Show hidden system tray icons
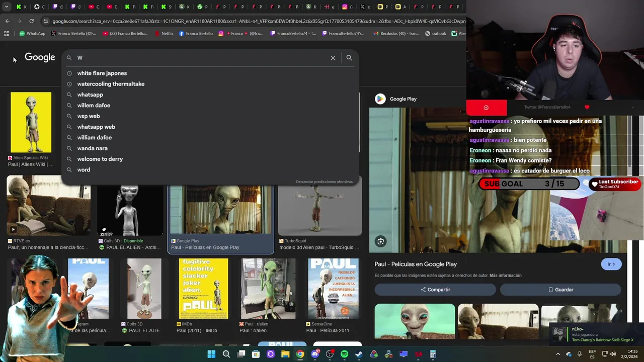 558,354
